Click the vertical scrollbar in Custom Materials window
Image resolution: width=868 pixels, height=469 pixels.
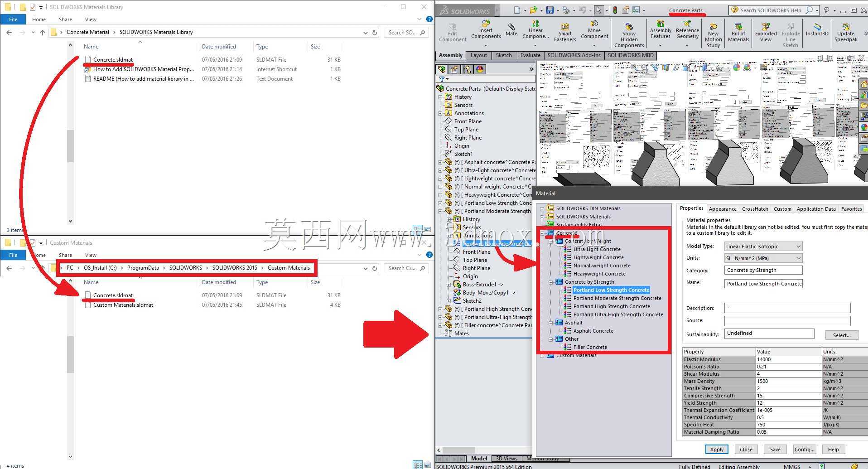(70, 354)
